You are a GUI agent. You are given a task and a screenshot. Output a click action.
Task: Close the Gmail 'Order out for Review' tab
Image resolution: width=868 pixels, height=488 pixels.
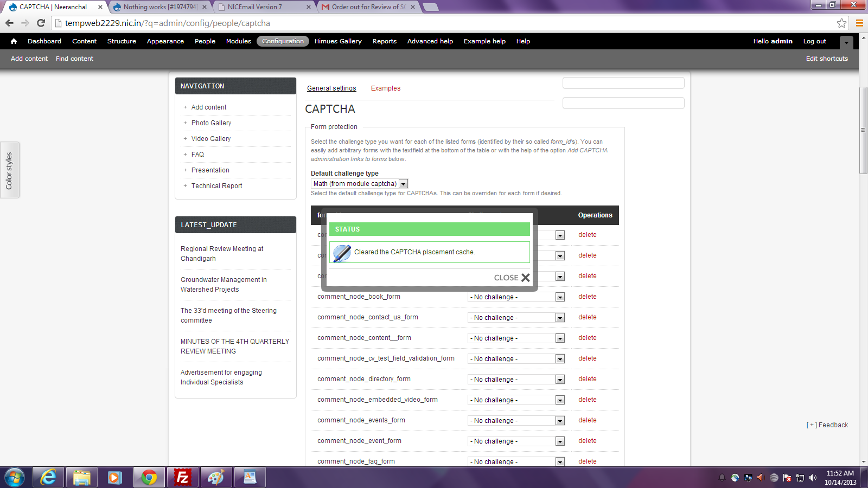tap(413, 7)
